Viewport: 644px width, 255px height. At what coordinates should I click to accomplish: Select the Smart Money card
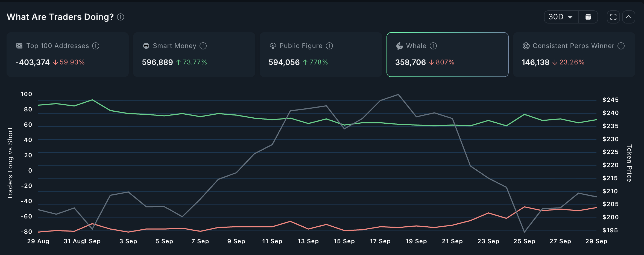[194, 55]
